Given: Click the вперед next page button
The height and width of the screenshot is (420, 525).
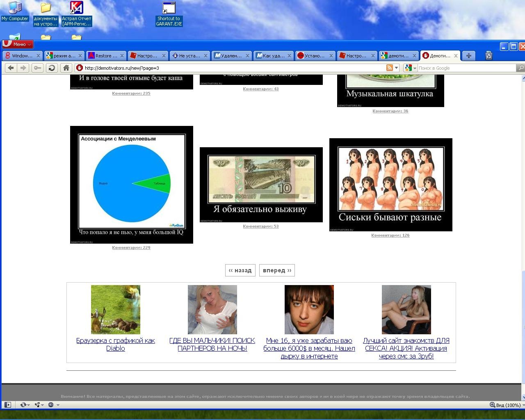Looking at the screenshot, I should pyautogui.click(x=277, y=270).
